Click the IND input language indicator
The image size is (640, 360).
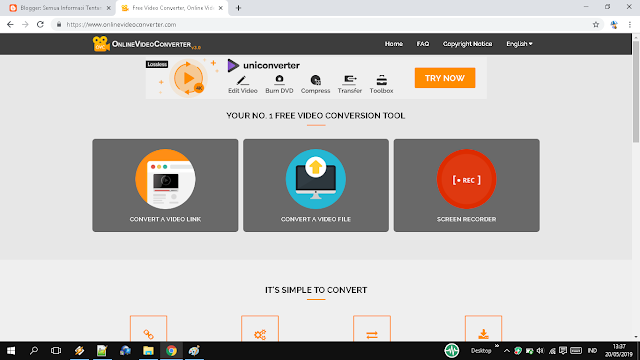click(592, 351)
